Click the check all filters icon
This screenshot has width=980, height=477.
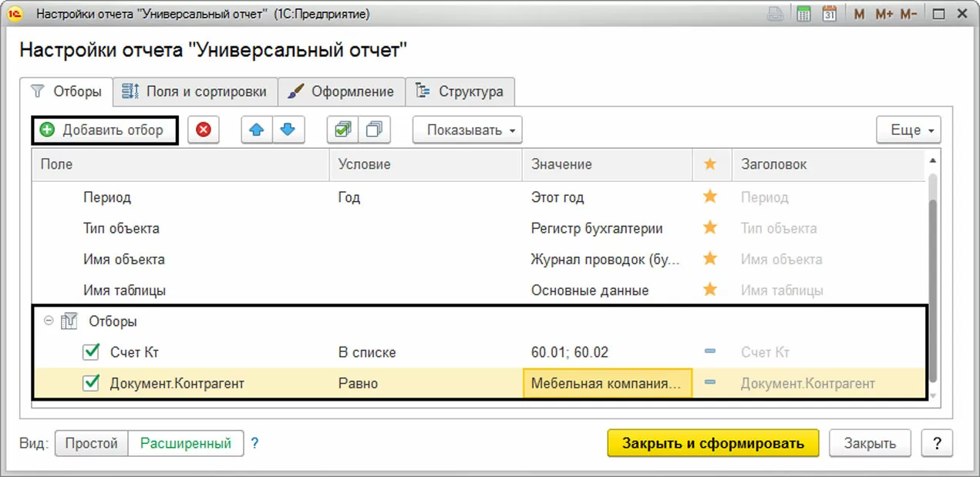click(342, 130)
